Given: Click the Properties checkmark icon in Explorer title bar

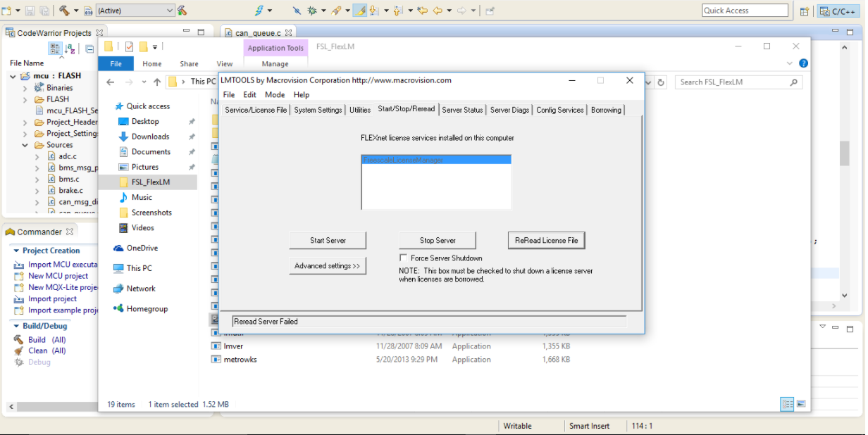Looking at the screenshot, I should 129,46.
